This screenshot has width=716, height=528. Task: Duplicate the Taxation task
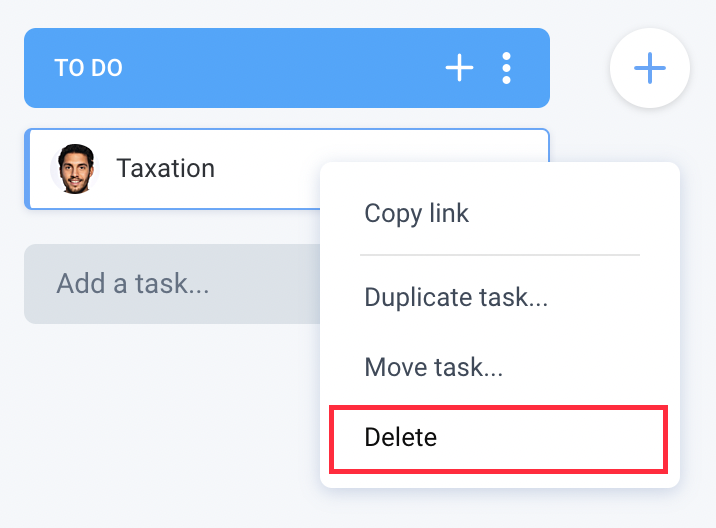[500, 297]
